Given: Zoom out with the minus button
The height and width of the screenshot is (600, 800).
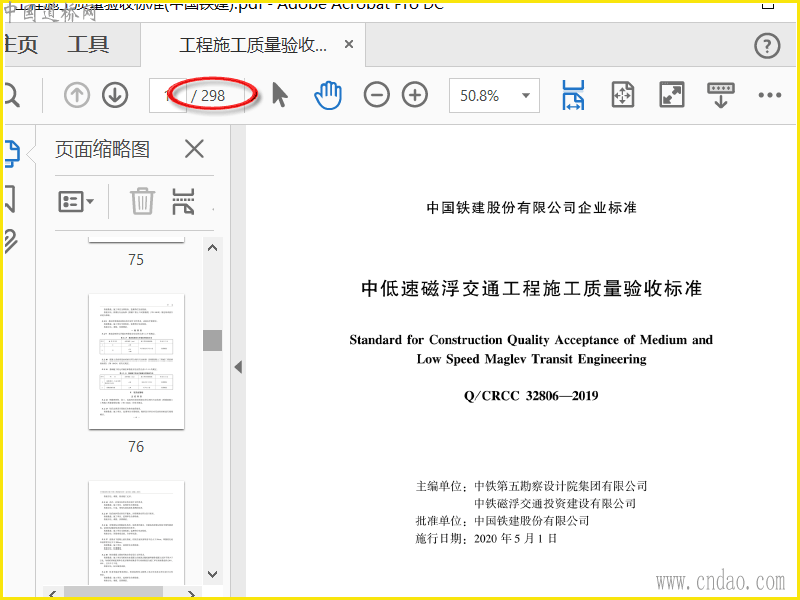Looking at the screenshot, I should click(377, 95).
